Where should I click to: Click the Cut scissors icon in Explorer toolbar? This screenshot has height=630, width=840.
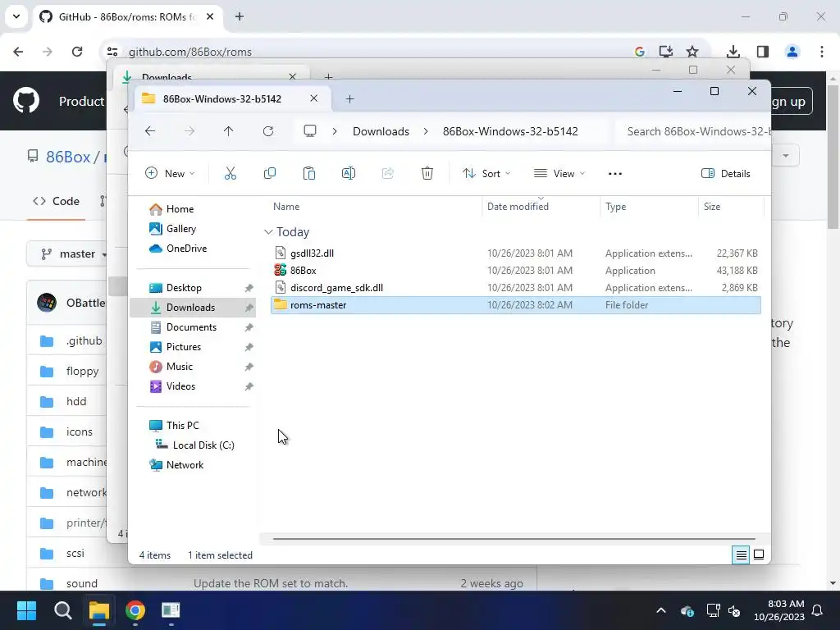[231, 174]
